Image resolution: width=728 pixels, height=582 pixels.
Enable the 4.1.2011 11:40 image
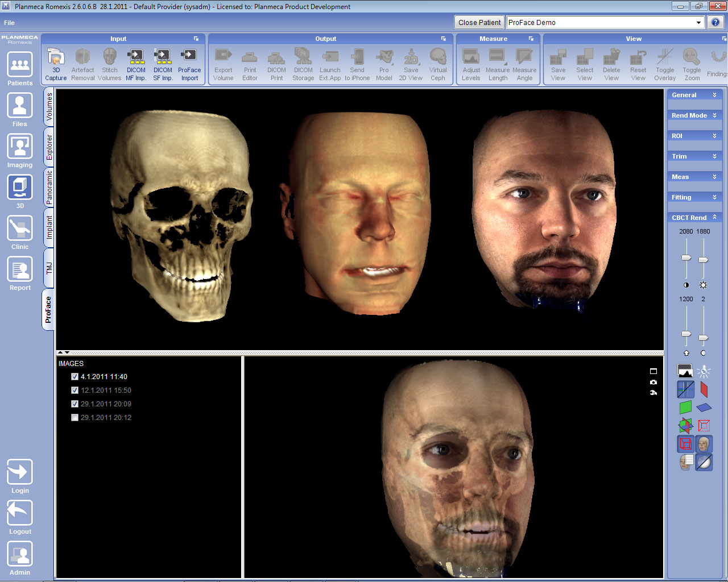coord(75,376)
